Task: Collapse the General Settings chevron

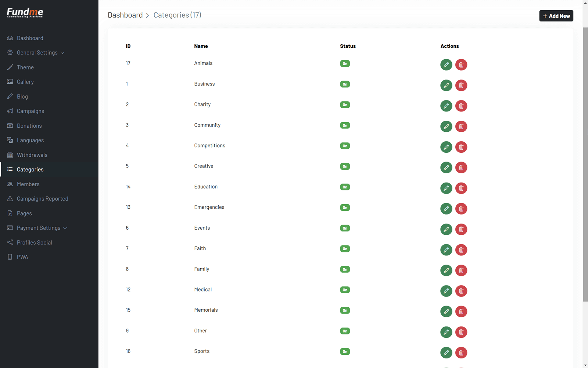Action: pyautogui.click(x=63, y=52)
